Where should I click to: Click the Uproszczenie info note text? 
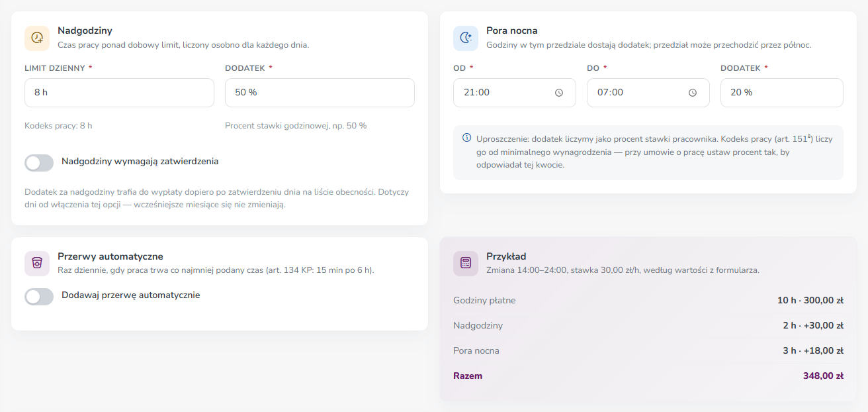pyautogui.click(x=655, y=152)
